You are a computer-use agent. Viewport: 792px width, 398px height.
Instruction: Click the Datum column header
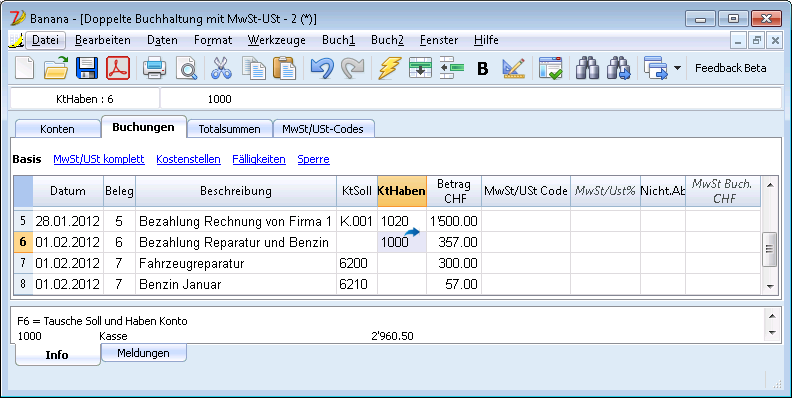(x=68, y=191)
